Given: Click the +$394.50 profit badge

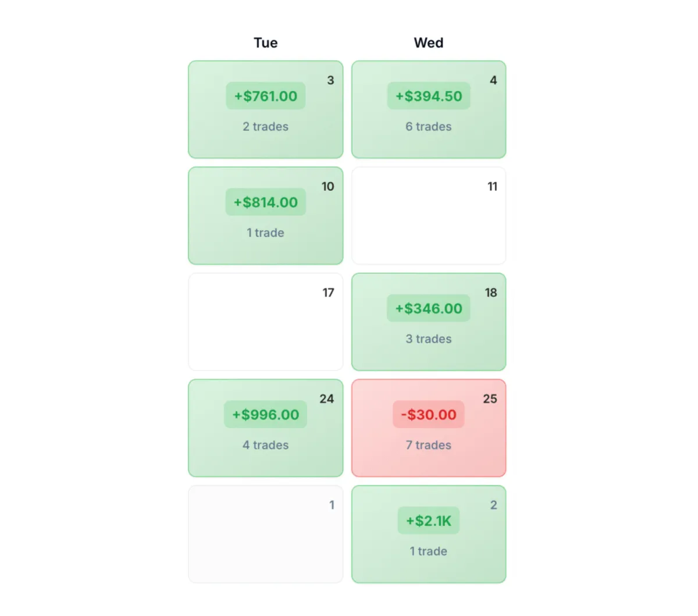Looking at the screenshot, I should click(429, 96).
